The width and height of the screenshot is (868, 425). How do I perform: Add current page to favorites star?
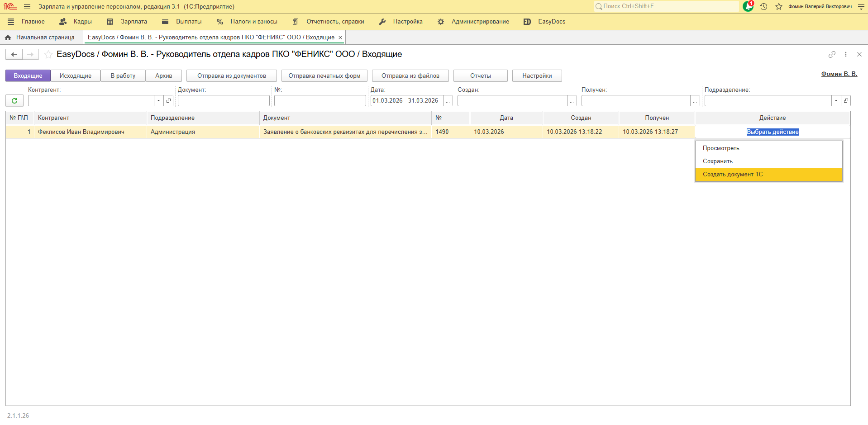(x=48, y=55)
